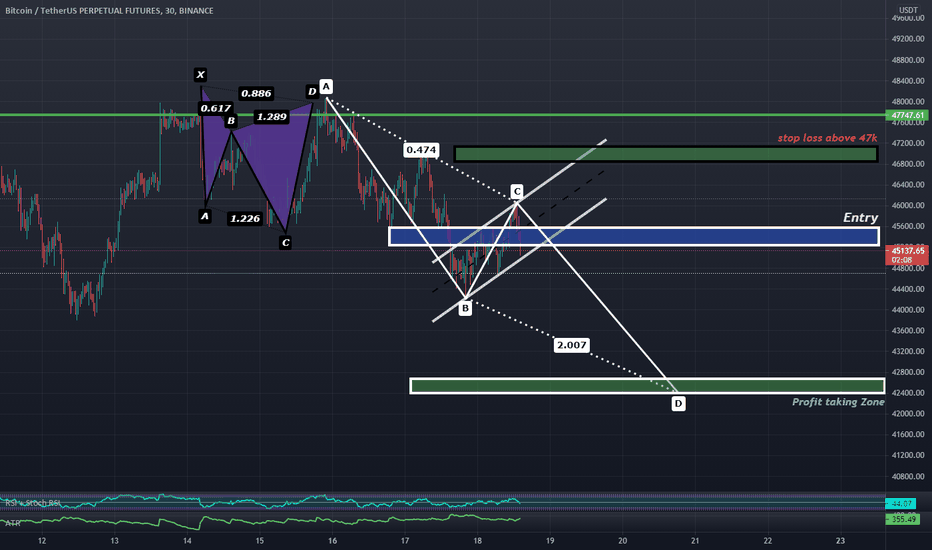Screen dimensions: 932x550
Task: Click the Bitcoin / TetherUS chart title
Action: click(x=109, y=11)
